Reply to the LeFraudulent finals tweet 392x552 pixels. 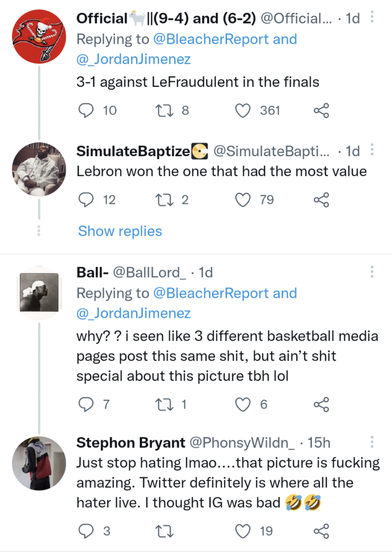point(86,111)
